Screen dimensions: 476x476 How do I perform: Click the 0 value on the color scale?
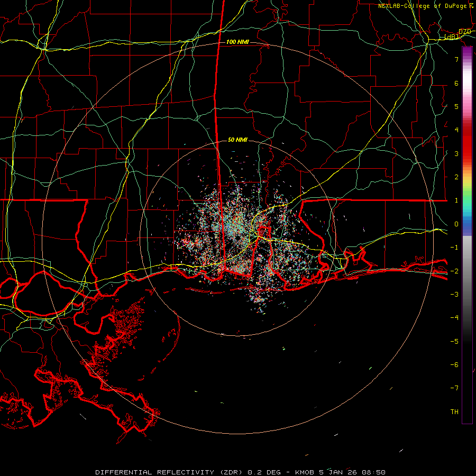[456, 224]
